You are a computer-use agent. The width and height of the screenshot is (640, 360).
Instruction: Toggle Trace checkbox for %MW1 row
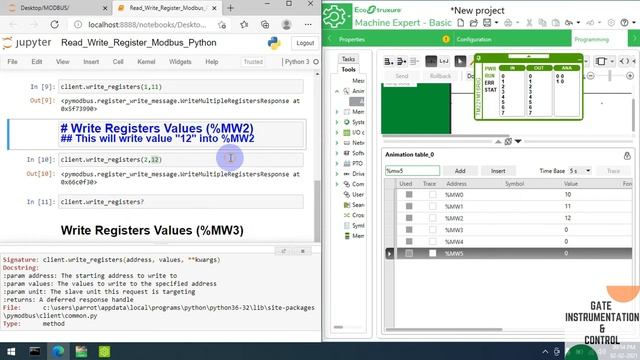(x=432, y=207)
